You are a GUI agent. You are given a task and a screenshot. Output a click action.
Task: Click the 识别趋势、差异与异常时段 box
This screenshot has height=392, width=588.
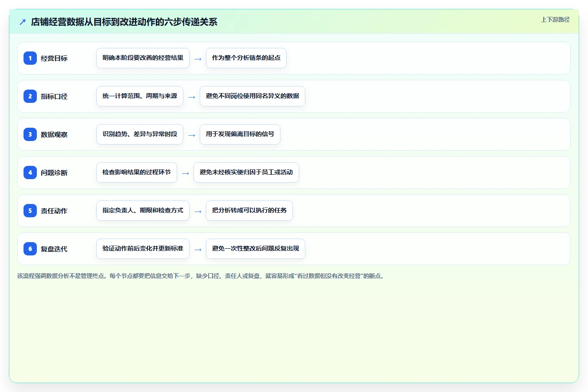(x=140, y=134)
